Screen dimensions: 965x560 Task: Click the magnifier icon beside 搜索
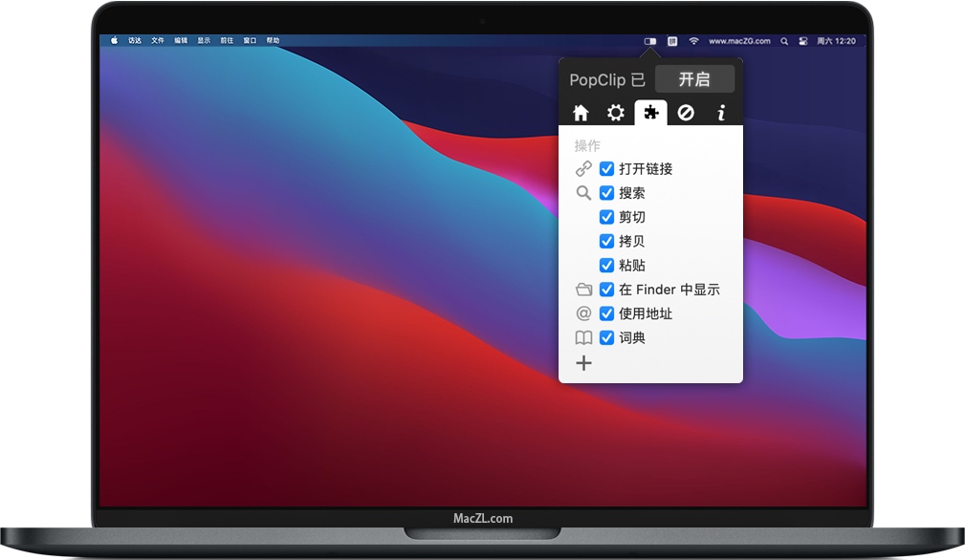click(x=583, y=192)
